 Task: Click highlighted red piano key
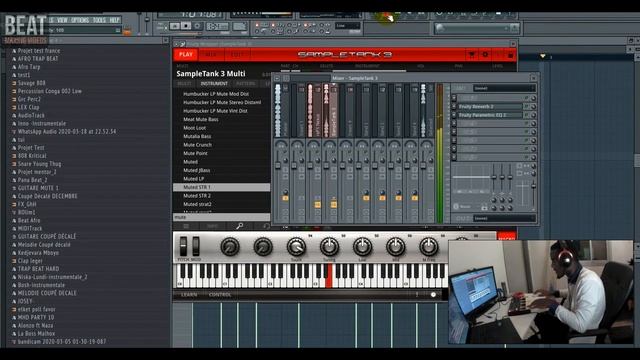coord(329,277)
